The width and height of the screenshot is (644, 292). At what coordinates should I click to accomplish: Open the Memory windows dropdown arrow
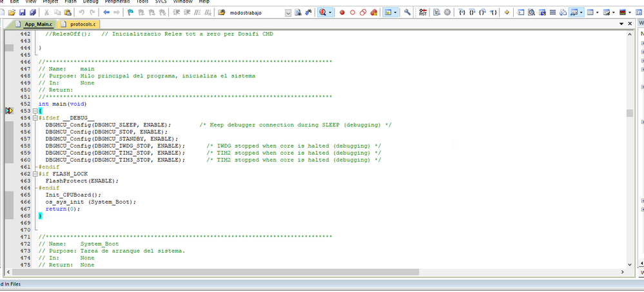pyautogui.click(x=597, y=12)
